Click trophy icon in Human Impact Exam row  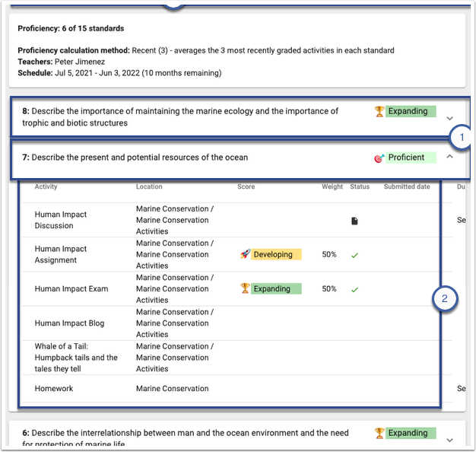click(x=245, y=289)
